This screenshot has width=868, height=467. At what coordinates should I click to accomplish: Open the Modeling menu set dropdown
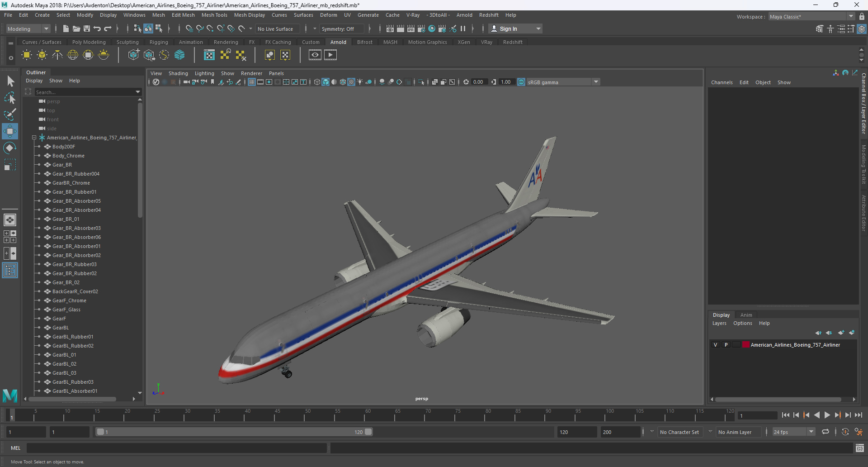pyautogui.click(x=28, y=29)
